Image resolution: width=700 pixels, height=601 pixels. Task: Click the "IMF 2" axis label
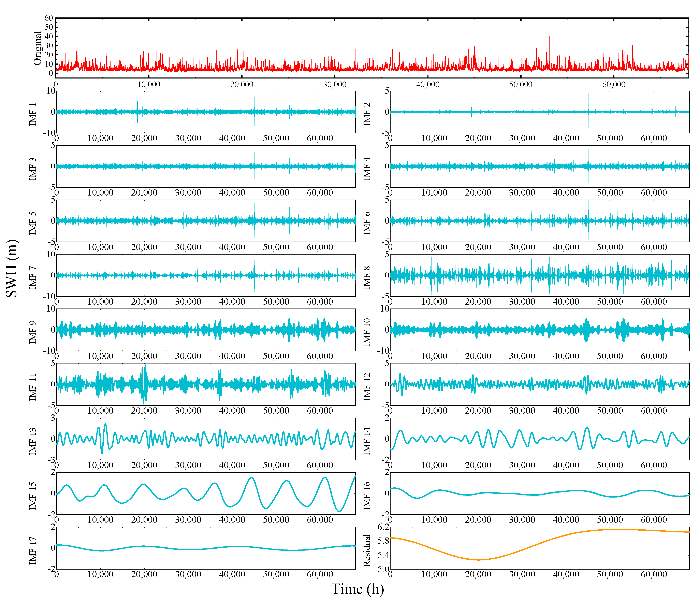[367, 114]
